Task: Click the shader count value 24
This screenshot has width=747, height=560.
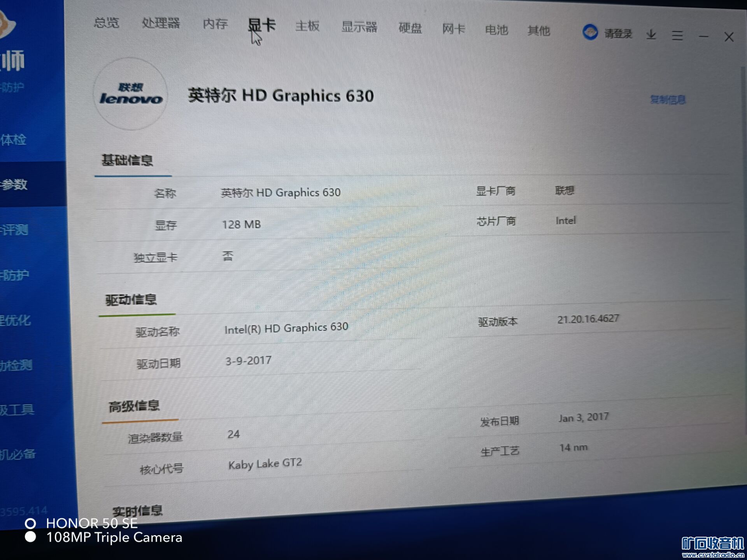Action: 233,434
